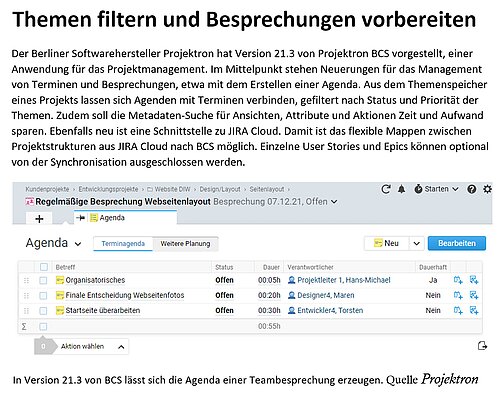The width and height of the screenshot is (500, 395).
Task: Expand the Starten dropdown
Action: 455,189
